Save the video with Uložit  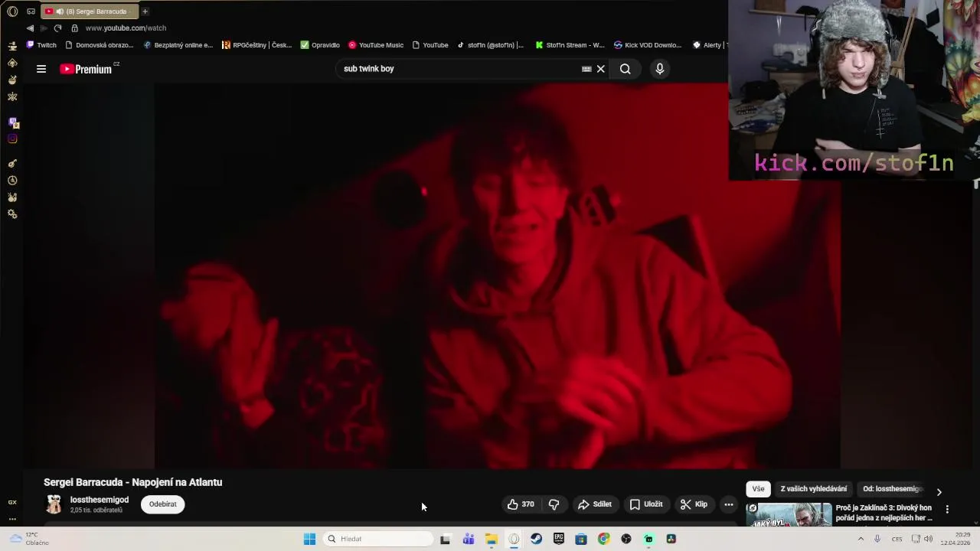tap(646, 504)
